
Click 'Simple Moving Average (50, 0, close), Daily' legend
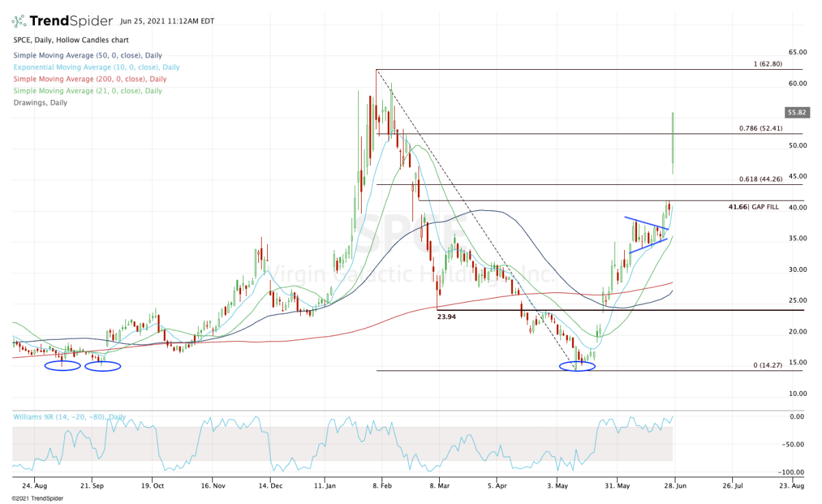pyautogui.click(x=86, y=55)
